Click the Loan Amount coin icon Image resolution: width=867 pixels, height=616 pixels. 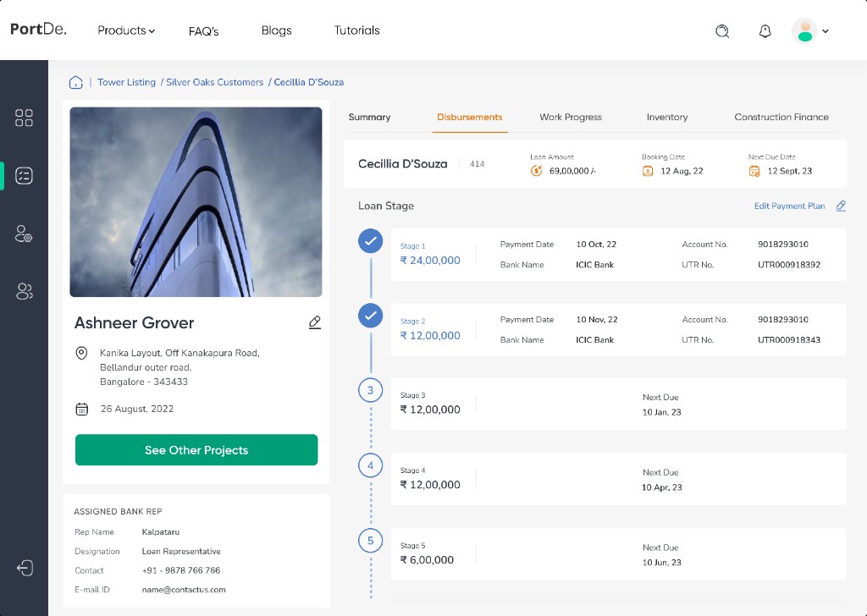point(536,171)
